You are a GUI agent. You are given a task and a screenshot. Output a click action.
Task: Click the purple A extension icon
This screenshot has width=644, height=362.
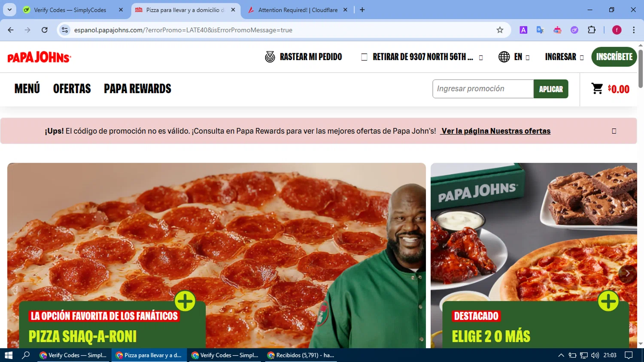click(x=523, y=30)
